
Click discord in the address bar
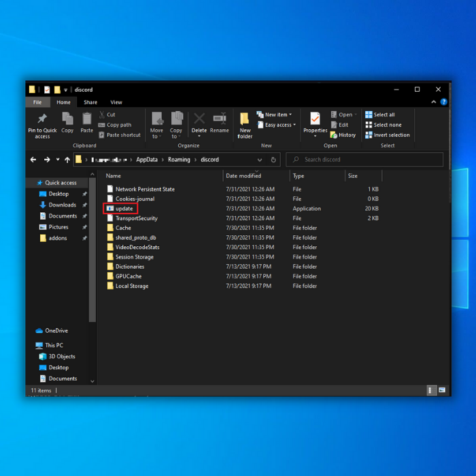point(209,160)
